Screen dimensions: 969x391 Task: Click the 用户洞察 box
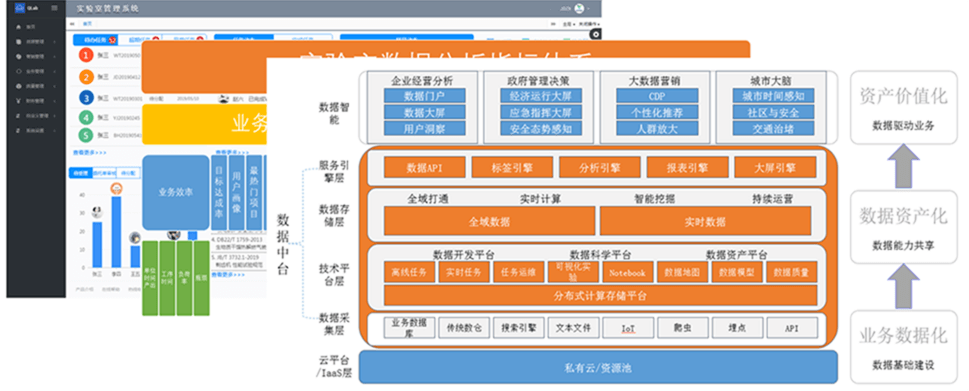[x=424, y=128]
